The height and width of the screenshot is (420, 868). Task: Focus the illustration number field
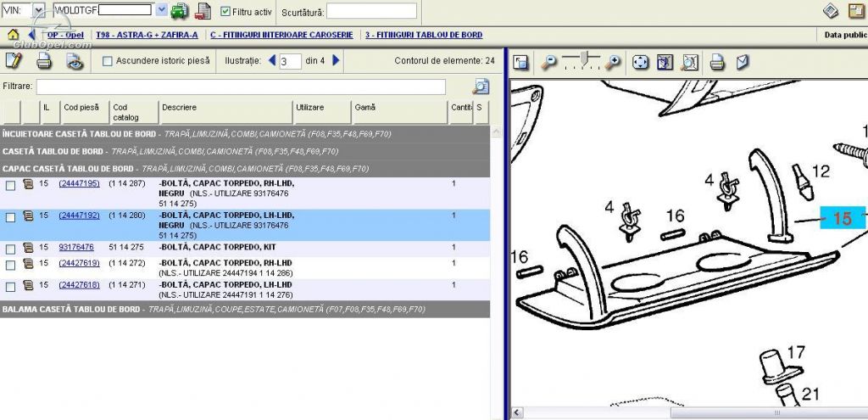[x=290, y=61]
